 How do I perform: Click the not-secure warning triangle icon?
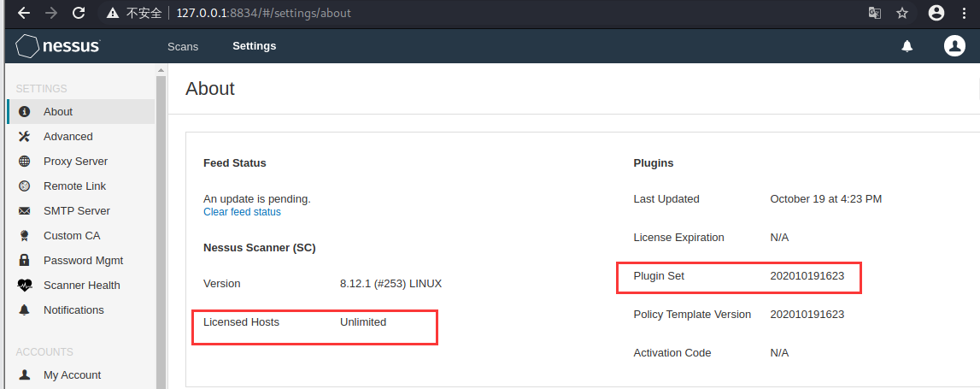(x=113, y=13)
